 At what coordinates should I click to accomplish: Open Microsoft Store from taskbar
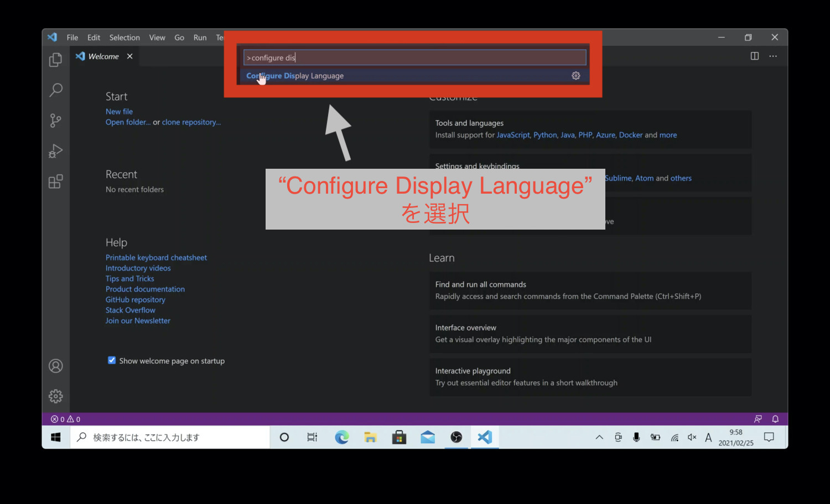point(399,437)
